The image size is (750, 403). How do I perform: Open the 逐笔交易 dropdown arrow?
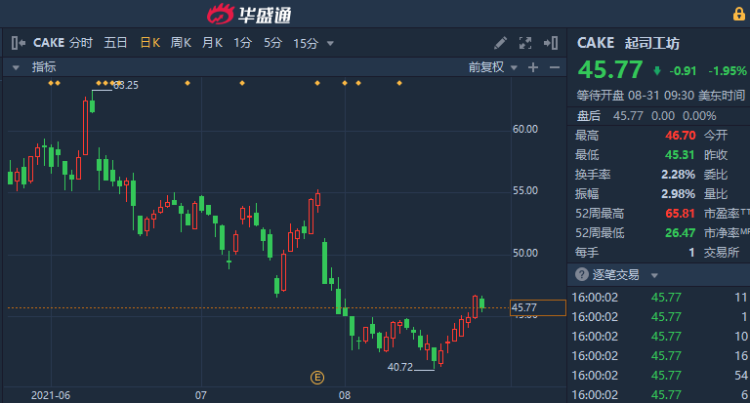click(654, 274)
